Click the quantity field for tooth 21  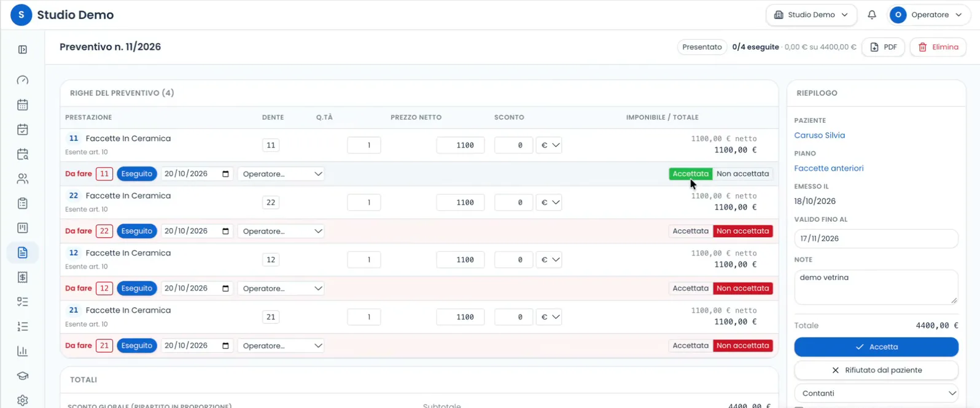(x=364, y=317)
